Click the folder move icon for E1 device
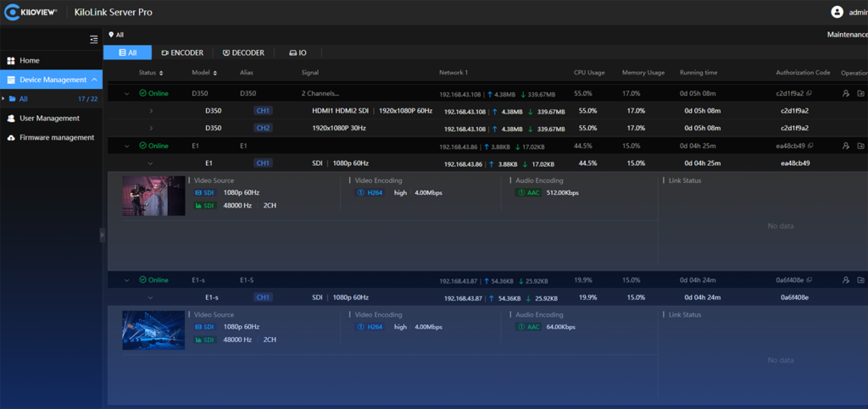This screenshot has height=409, width=868. click(860, 146)
